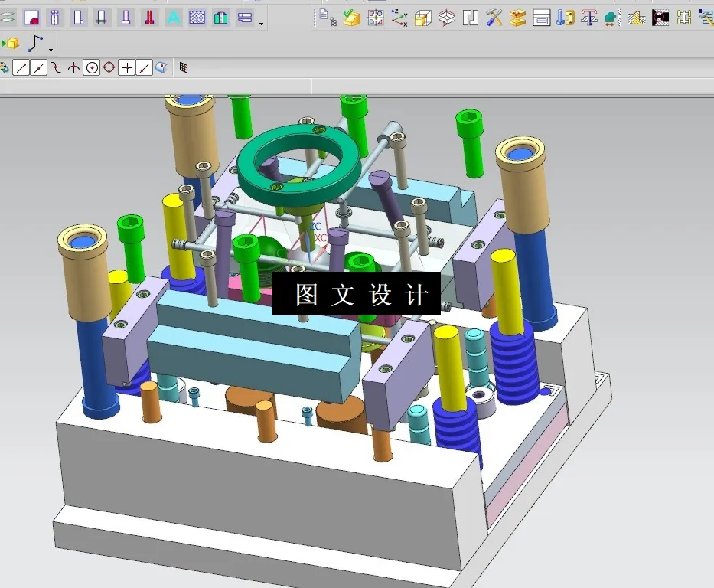This screenshot has height=588, width=714.
Task: Click the Text tool marked with letter A
Action: coord(172,17)
